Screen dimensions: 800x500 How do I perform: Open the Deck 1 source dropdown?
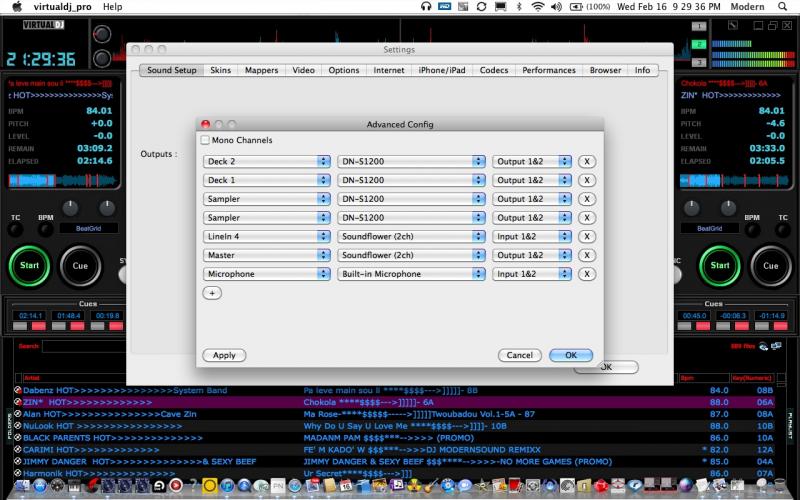(266, 180)
